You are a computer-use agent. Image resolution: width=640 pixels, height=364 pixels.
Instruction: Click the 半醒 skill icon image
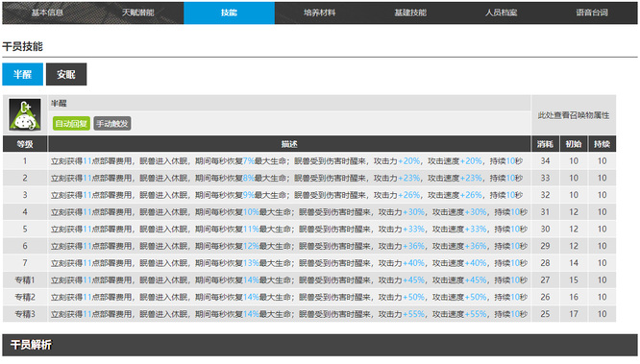coord(25,114)
